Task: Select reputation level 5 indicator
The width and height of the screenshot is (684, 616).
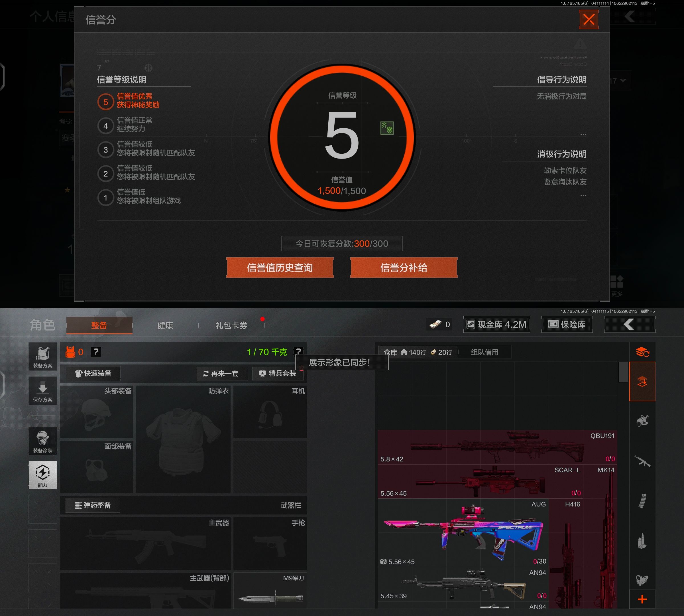Action: 105,102
